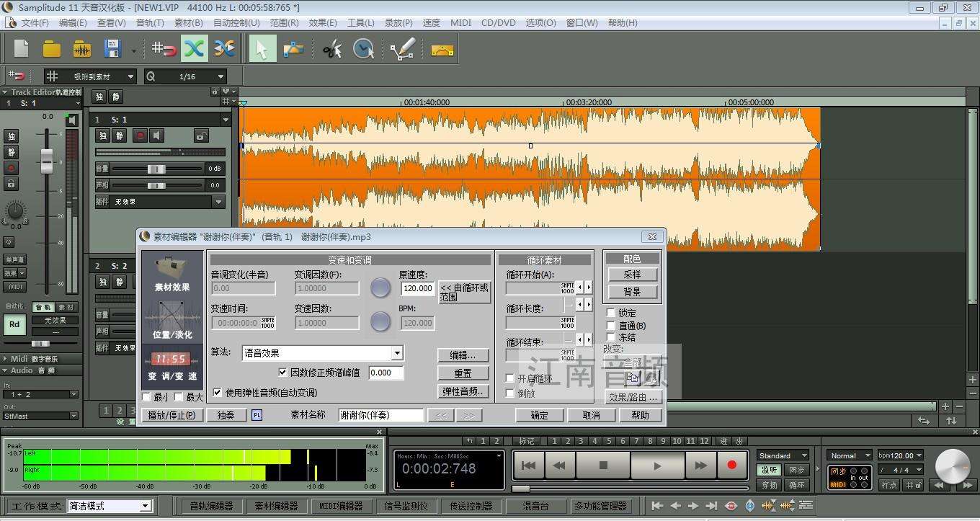Screen dimensions: 980x521
Task: Click the 原速度 120.000 input field
Action: tap(418, 288)
